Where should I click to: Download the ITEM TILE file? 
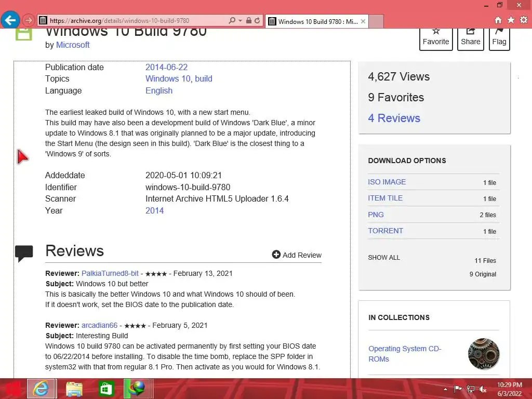click(x=385, y=198)
